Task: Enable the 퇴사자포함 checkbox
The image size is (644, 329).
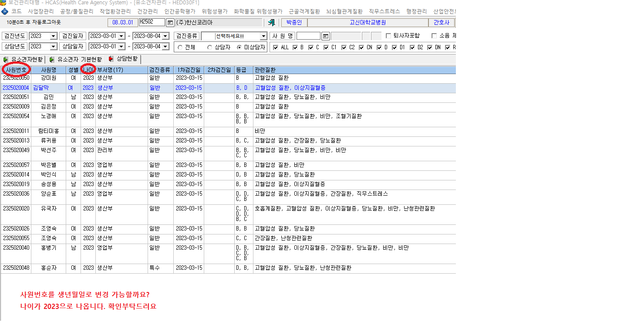Action: (388, 36)
